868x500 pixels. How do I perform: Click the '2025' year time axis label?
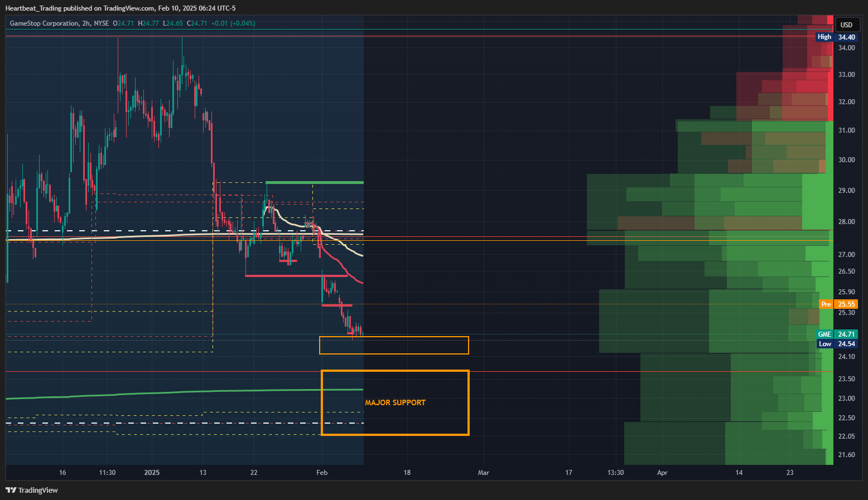click(152, 473)
